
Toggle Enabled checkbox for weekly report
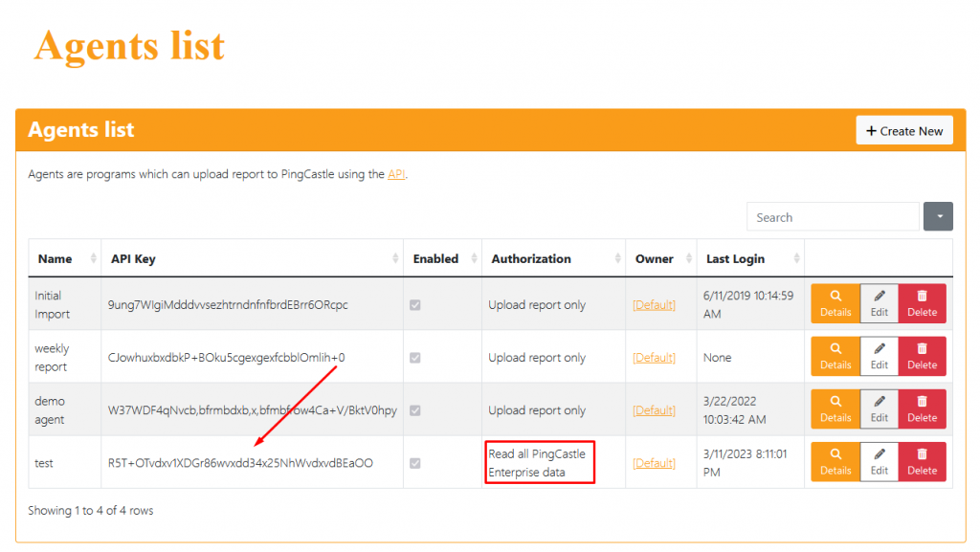click(415, 358)
